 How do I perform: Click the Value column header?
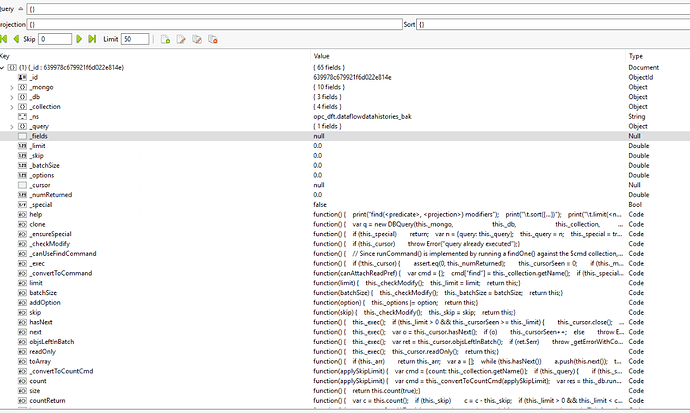[x=322, y=56]
